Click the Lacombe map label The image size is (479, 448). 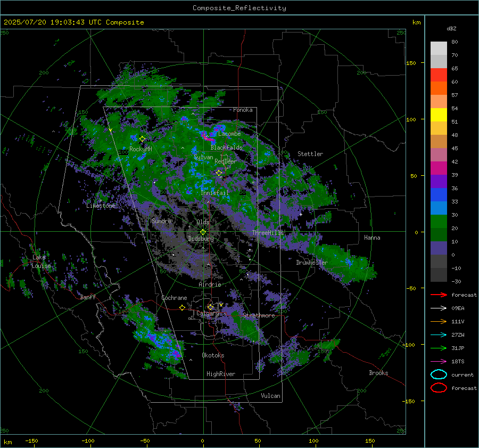point(229,134)
